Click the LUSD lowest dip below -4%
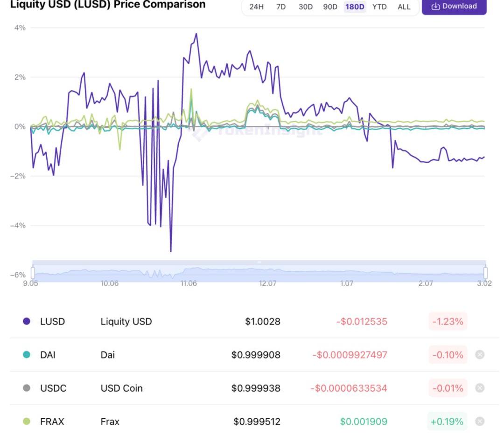 (171, 251)
